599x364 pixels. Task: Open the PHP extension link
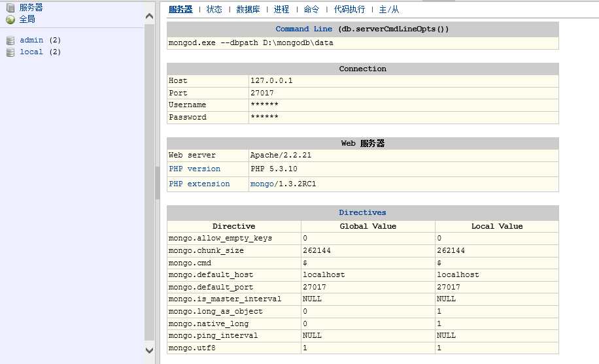(x=199, y=184)
